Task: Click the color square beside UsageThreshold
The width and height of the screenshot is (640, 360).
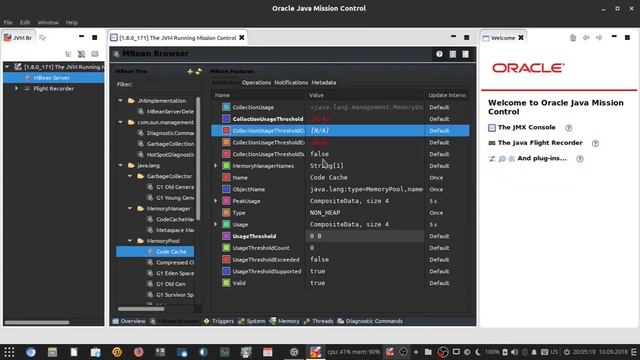Action: click(226, 236)
